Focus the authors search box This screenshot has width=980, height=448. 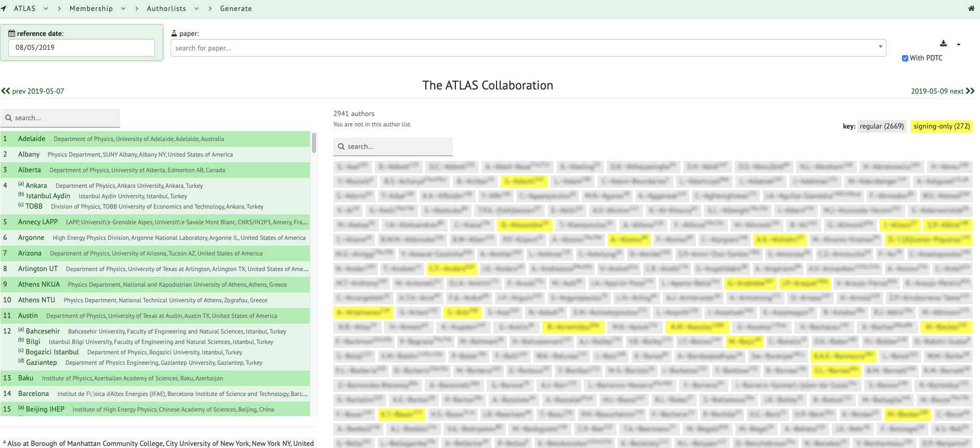tap(393, 147)
